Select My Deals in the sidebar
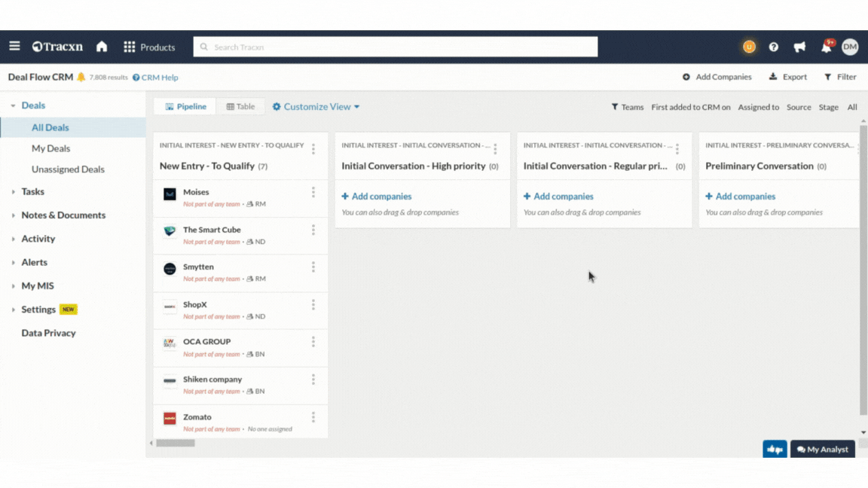The height and width of the screenshot is (488, 868). coord(50,148)
